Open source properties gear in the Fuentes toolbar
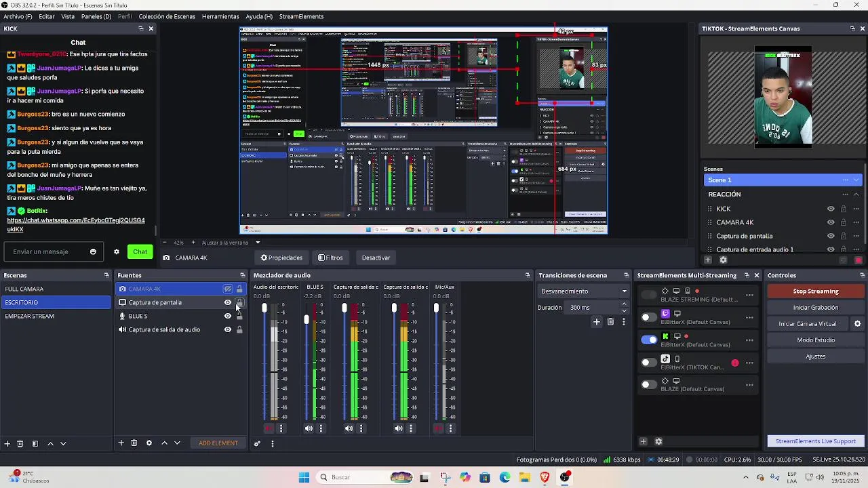Viewport: 868px width, 488px height. [x=149, y=443]
